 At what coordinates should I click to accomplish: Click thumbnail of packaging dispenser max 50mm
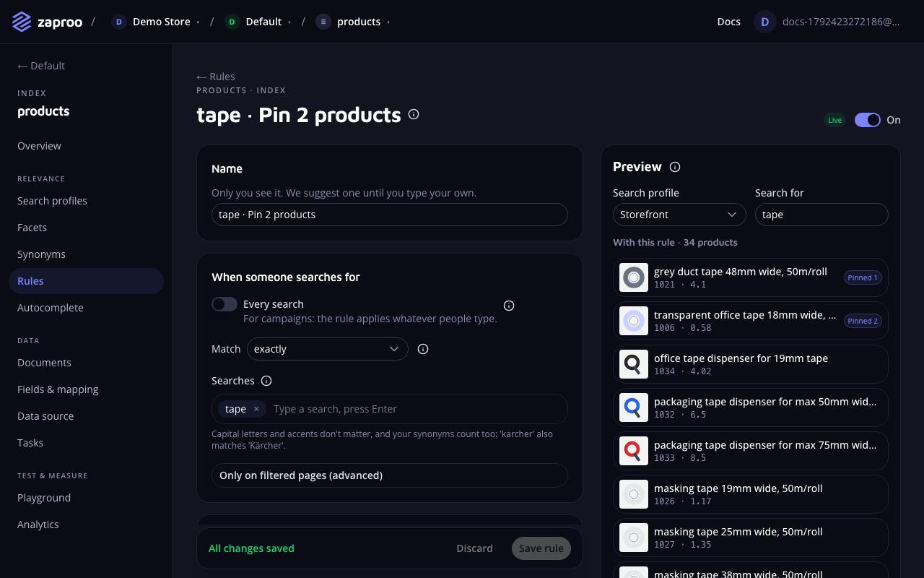[634, 407]
